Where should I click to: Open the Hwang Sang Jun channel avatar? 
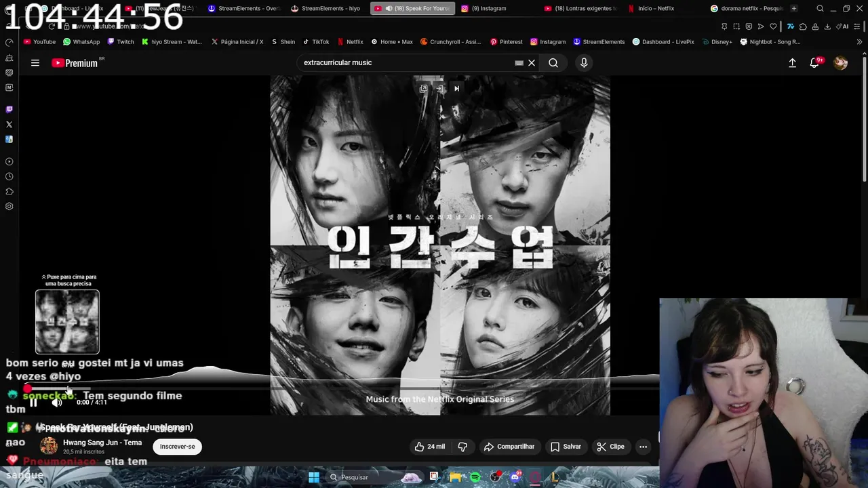[49, 446]
